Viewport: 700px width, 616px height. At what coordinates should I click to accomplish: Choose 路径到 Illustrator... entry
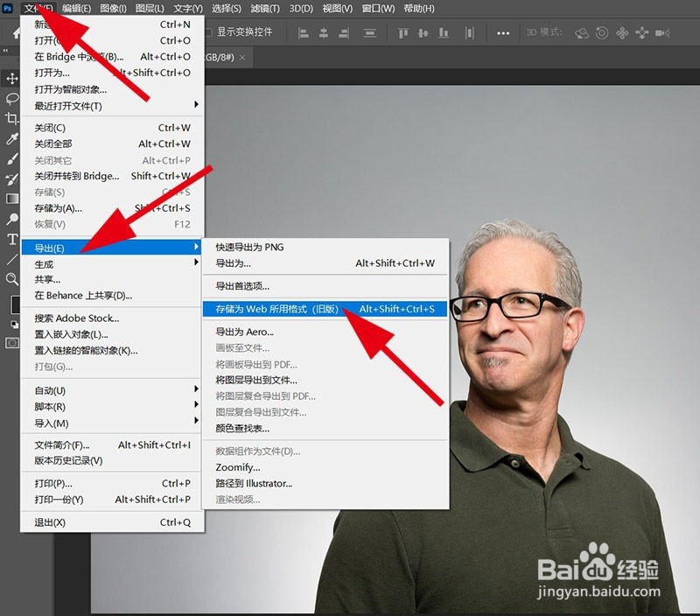(325, 483)
